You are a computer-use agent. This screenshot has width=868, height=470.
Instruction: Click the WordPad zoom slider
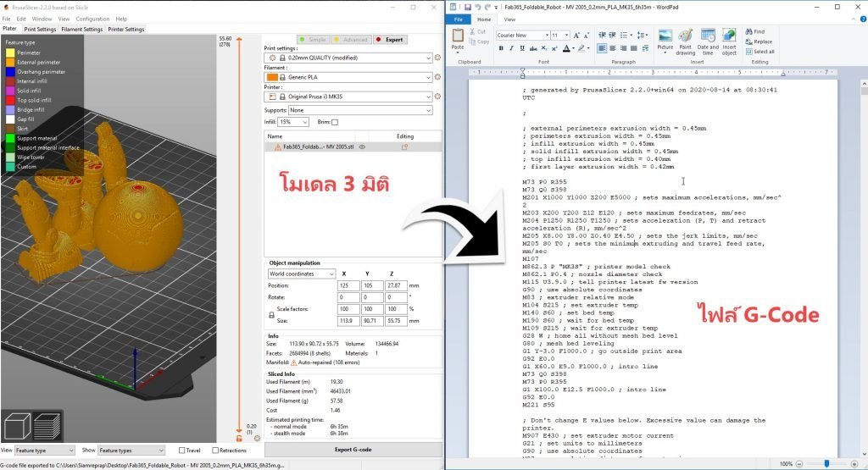click(x=827, y=463)
